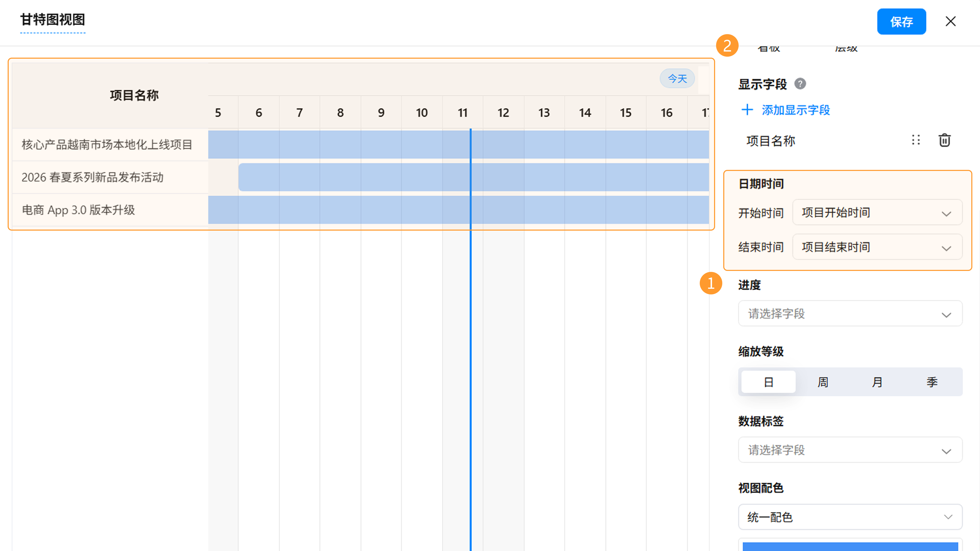Open the 开始时间 dropdown
The height and width of the screenshot is (551, 980).
877,212
